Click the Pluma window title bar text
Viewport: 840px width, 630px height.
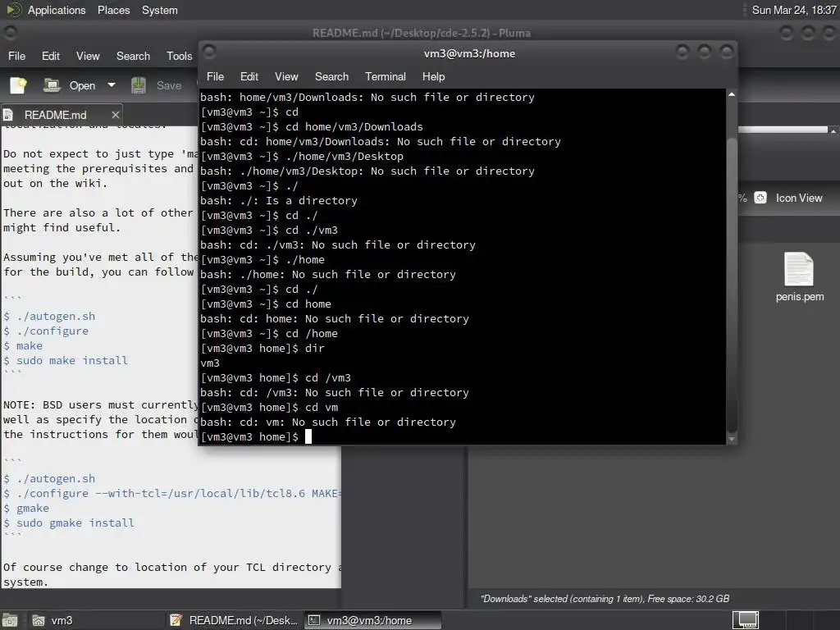coord(422,33)
